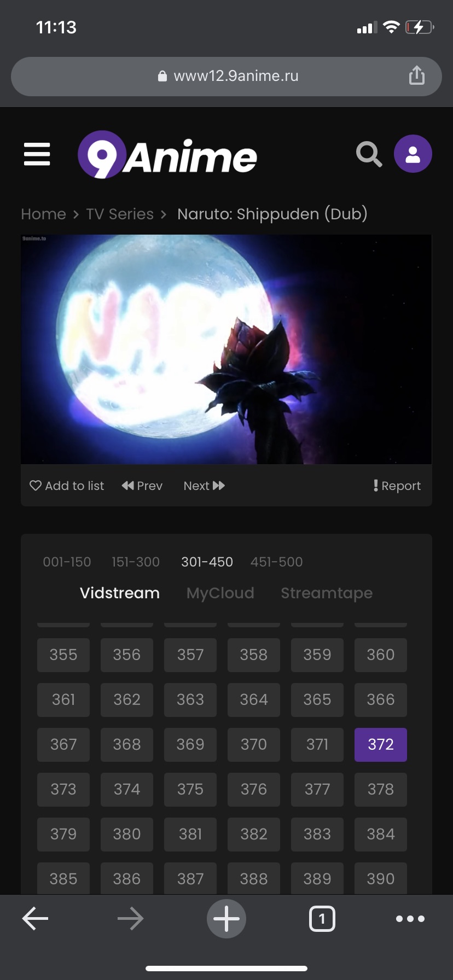Tap the share icon in address bar
The image size is (453, 980).
coord(417,75)
